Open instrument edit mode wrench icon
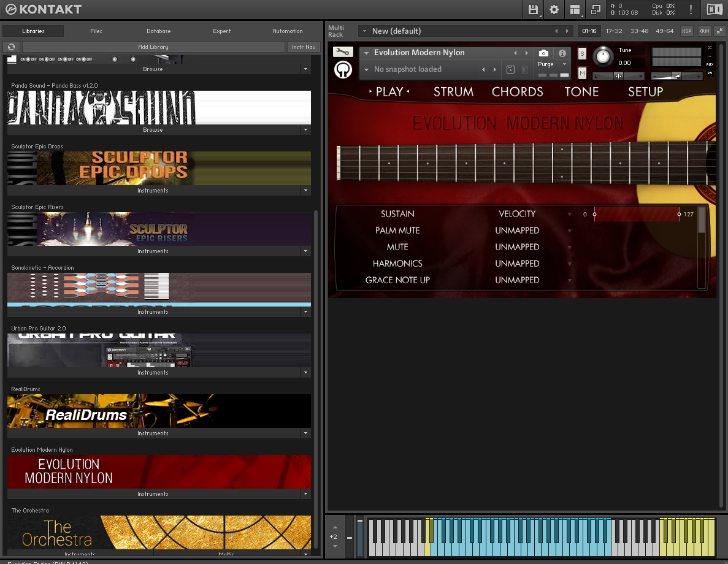This screenshot has height=564, width=728. (x=343, y=52)
